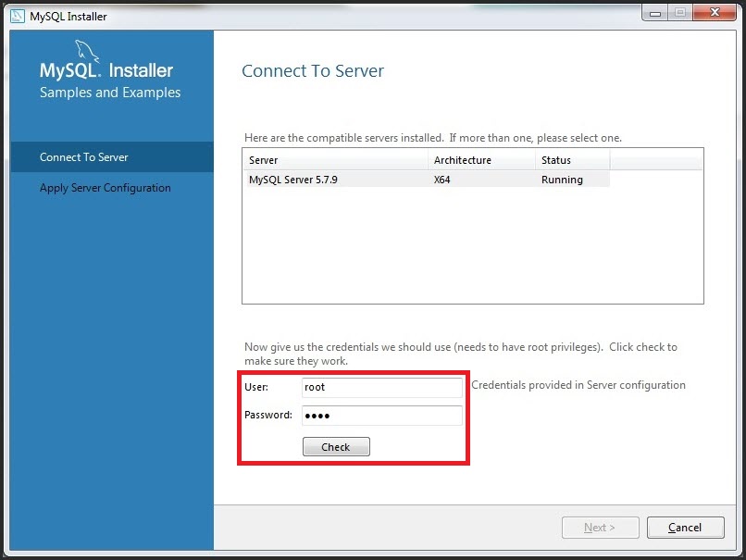Click the Samples and Examples subtitle
This screenshot has width=746, height=560.
coord(110,93)
